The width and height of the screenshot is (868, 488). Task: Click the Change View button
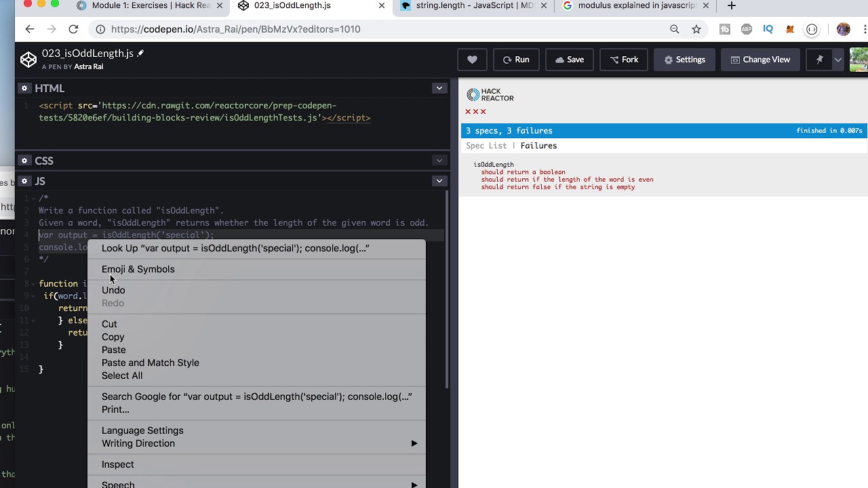click(x=760, y=60)
